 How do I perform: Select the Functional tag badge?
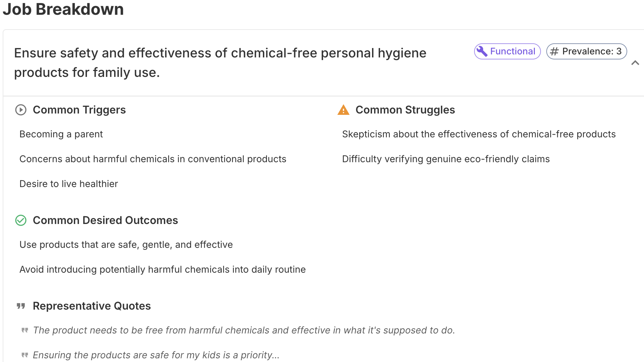tap(507, 51)
